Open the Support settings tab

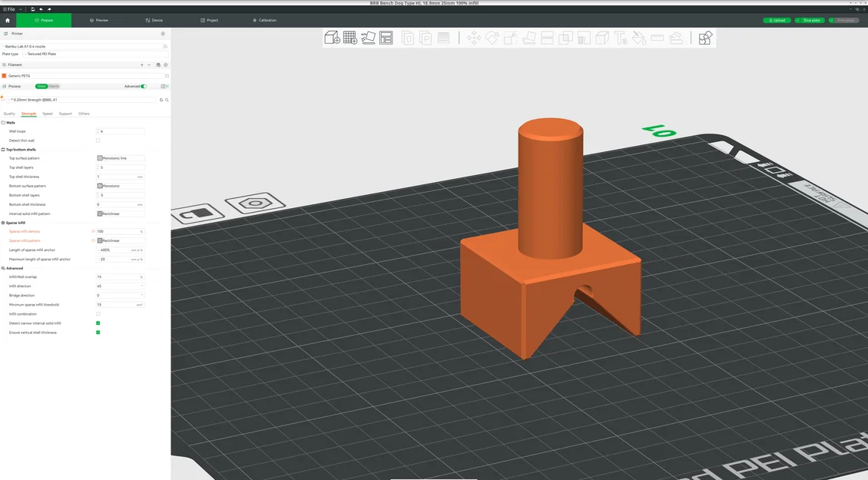[65, 114]
